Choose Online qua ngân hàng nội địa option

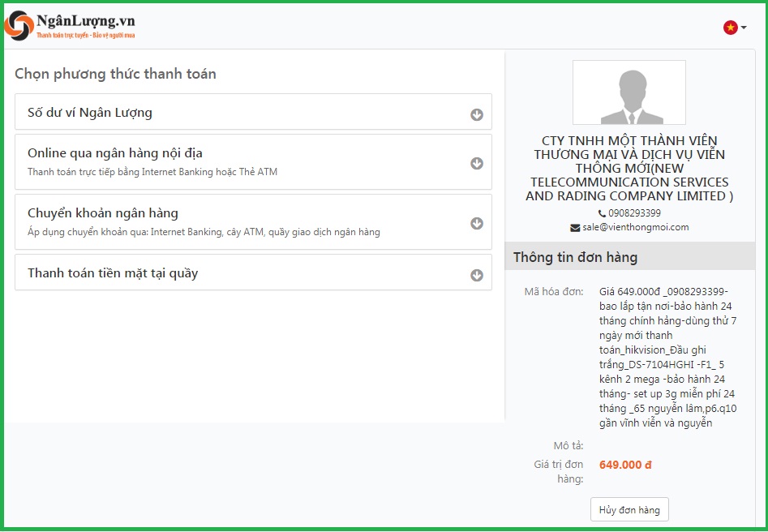(x=115, y=153)
